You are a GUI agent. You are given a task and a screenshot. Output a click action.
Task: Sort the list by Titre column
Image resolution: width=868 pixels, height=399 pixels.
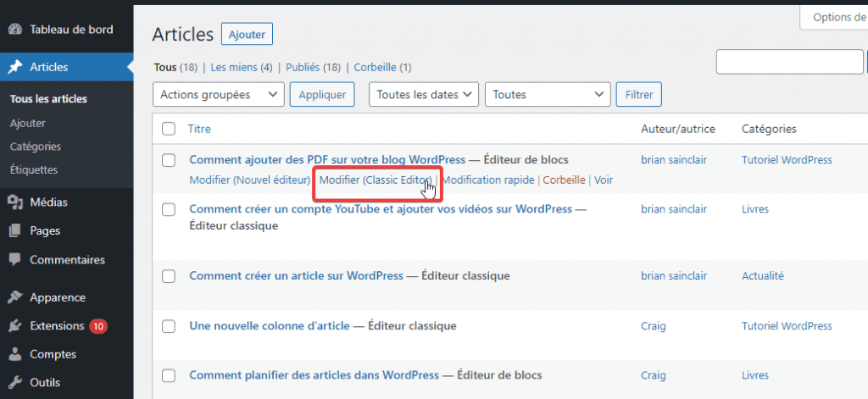(199, 129)
